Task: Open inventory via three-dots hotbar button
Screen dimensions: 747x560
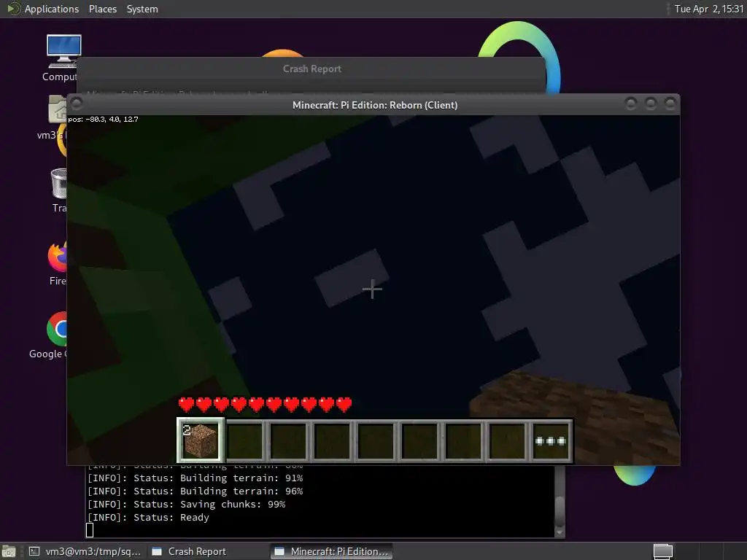Action: [x=550, y=440]
